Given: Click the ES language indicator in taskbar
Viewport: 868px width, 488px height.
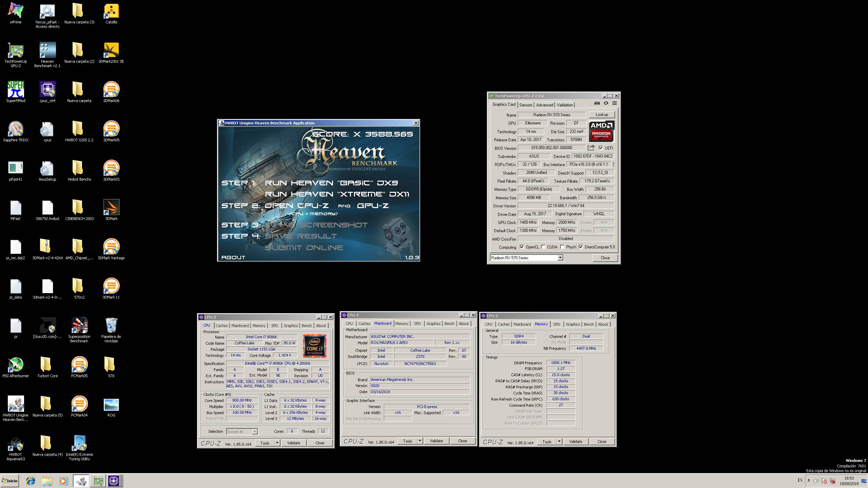Looking at the screenshot, I should [800, 480].
